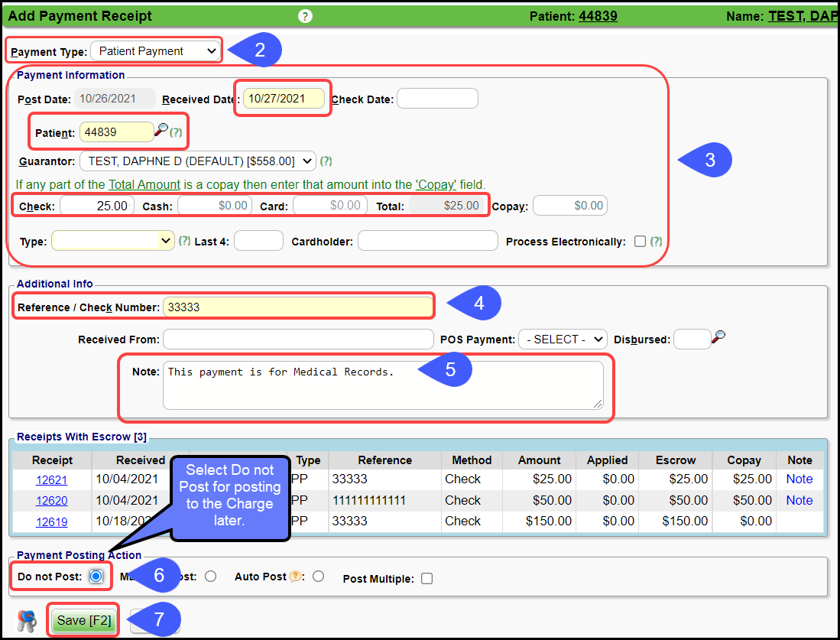The height and width of the screenshot is (640, 840).
Task: Open the Payment Type dropdown
Action: tap(155, 51)
